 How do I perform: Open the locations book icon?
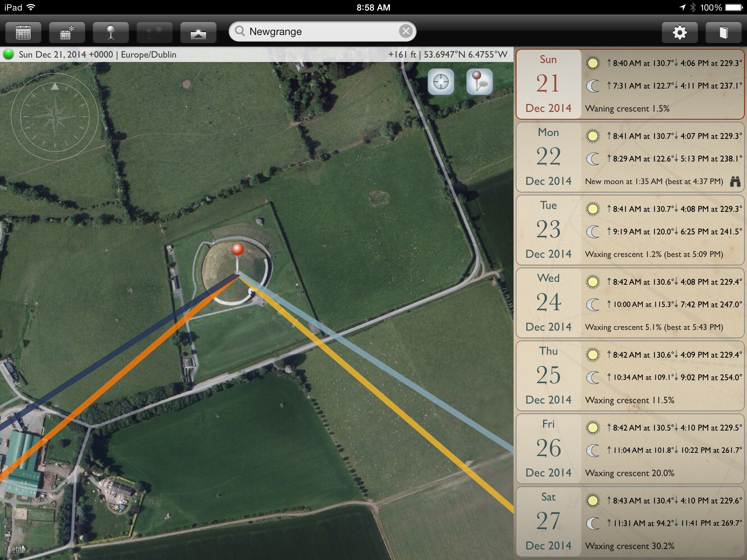(x=724, y=32)
